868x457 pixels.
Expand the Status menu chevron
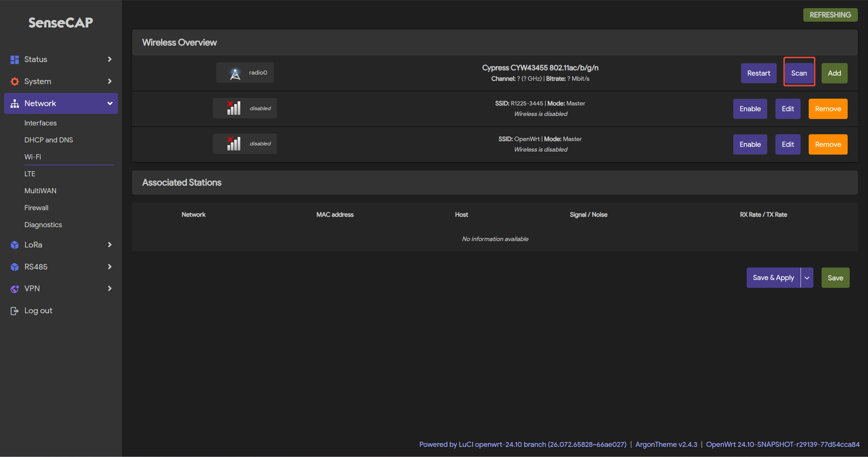tap(109, 59)
